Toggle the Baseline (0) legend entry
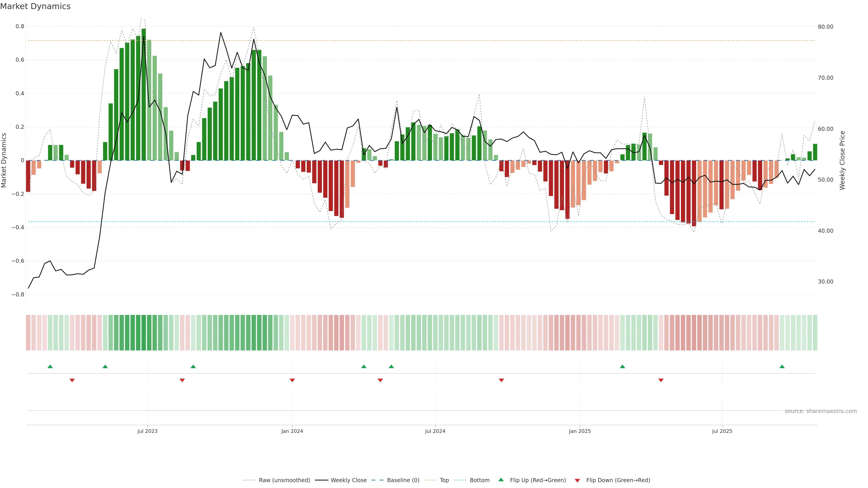Screen dimensions: 868x488 (x=403, y=480)
